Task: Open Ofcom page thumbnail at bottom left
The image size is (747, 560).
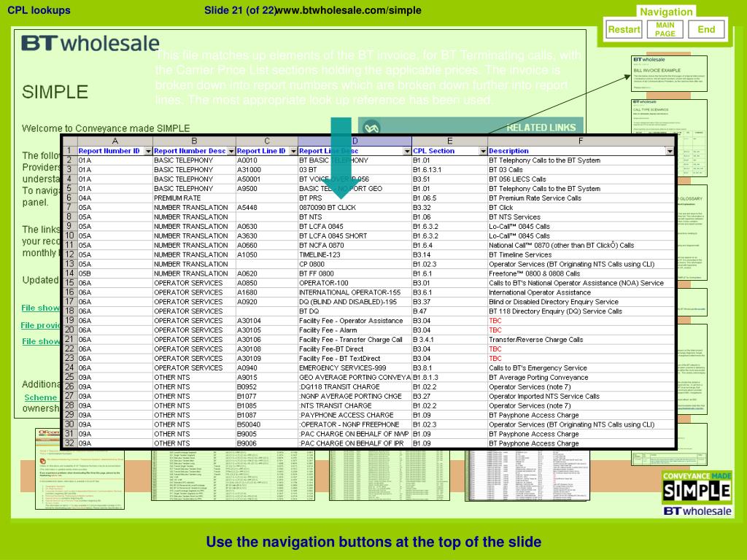Action: (80, 469)
